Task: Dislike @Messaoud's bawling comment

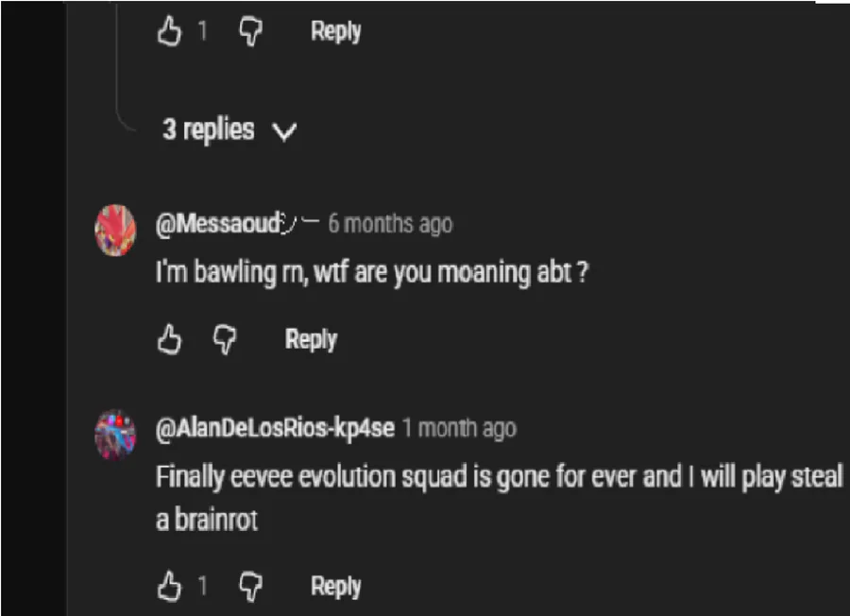Action: click(x=226, y=339)
